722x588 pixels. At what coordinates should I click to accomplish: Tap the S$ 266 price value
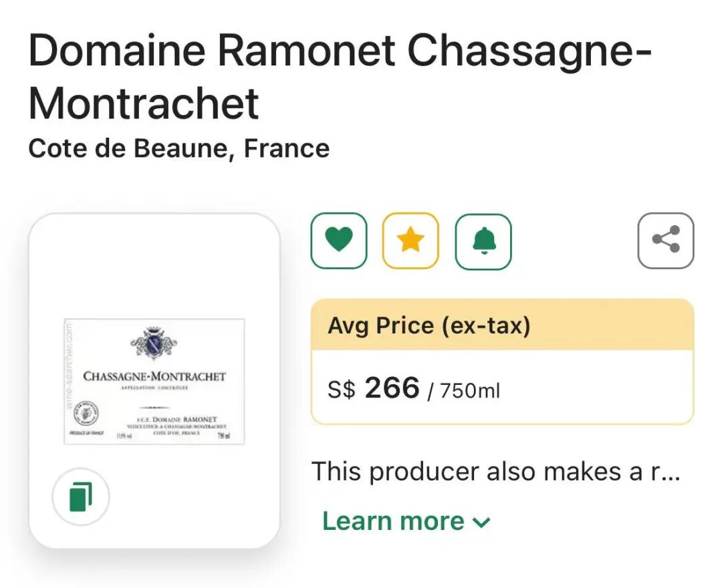point(392,388)
